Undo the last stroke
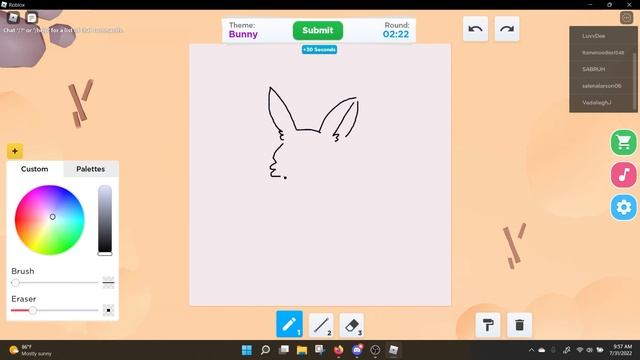 click(475, 29)
